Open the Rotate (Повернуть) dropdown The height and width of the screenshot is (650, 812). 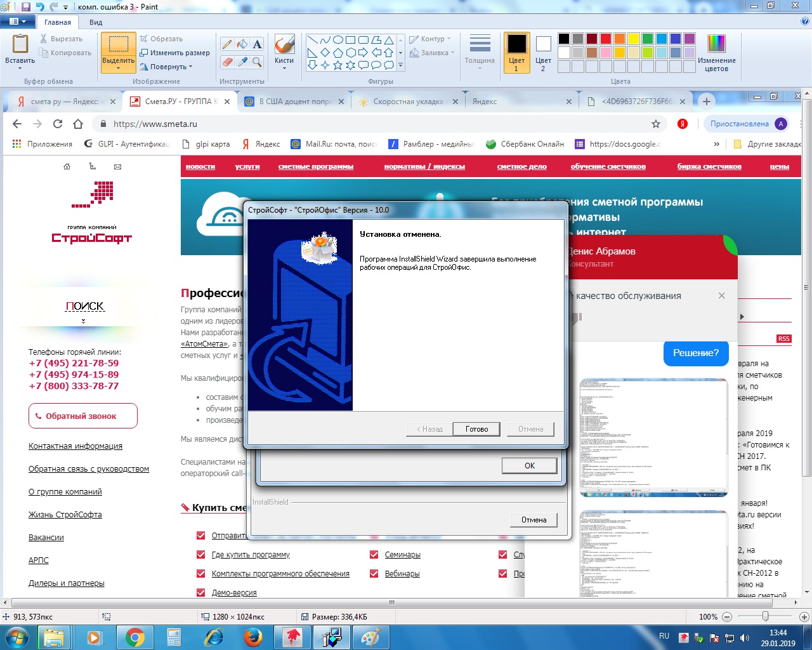[x=166, y=67]
